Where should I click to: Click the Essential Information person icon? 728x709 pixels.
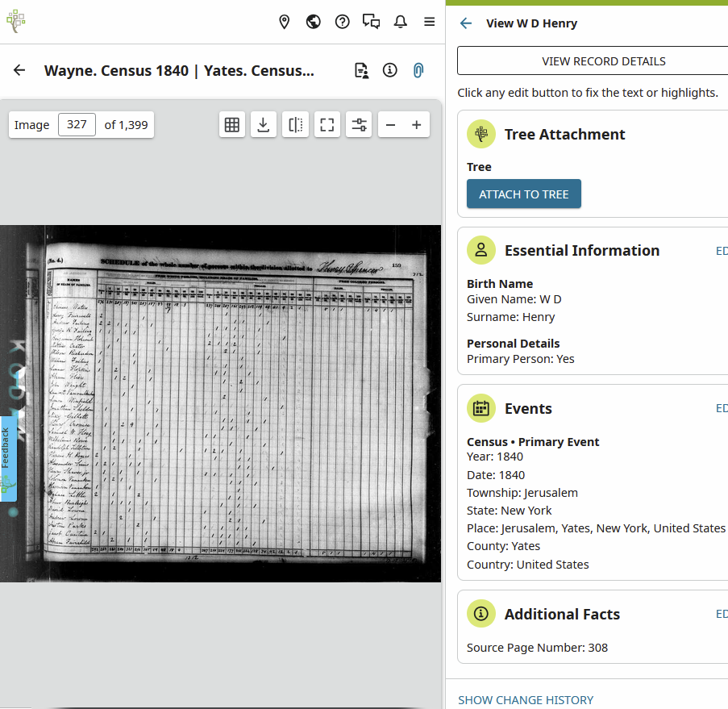(481, 250)
